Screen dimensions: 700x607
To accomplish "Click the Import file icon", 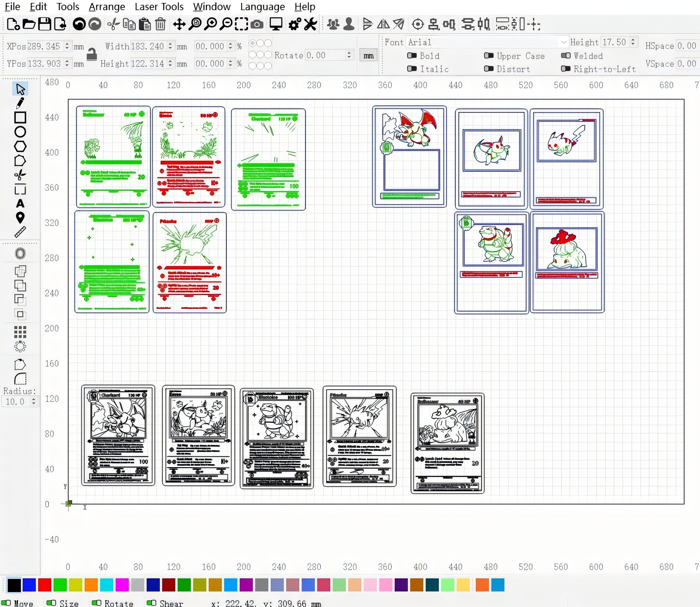I will click(x=60, y=24).
